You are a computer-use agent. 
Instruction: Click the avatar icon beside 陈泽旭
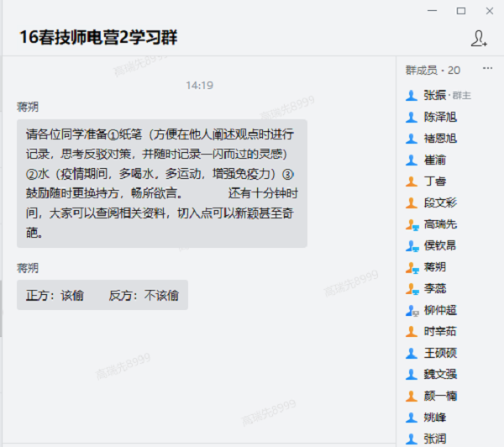(x=412, y=117)
